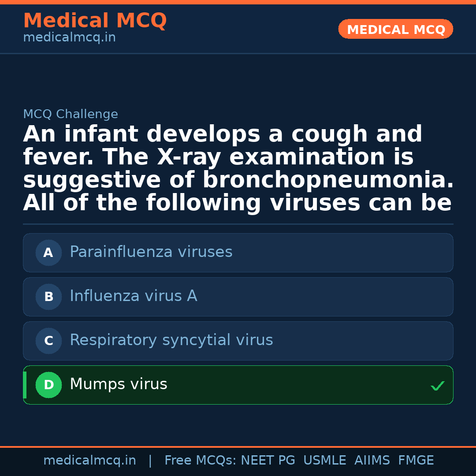Click the letter A option circle
This screenshot has width=476, height=476.
click(48, 253)
